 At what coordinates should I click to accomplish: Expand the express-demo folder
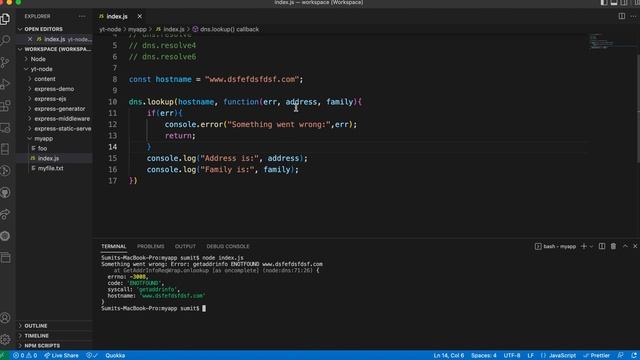[54, 89]
